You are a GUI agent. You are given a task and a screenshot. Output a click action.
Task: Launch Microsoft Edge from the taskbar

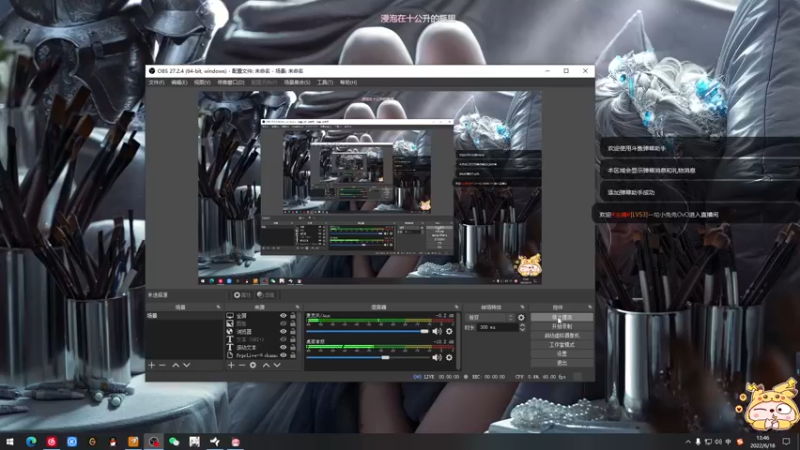(x=31, y=442)
